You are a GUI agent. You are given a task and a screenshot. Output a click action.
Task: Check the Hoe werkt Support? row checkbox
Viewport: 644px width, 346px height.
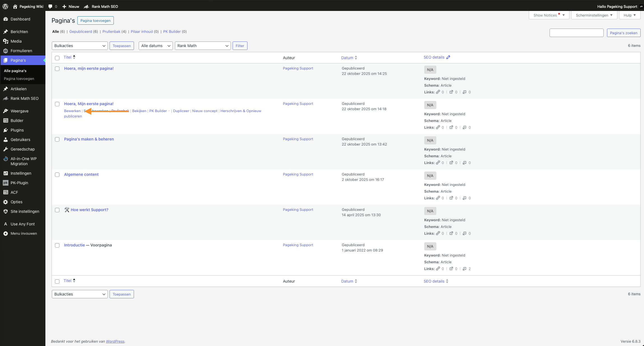pyautogui.click(x=57, y=210)
